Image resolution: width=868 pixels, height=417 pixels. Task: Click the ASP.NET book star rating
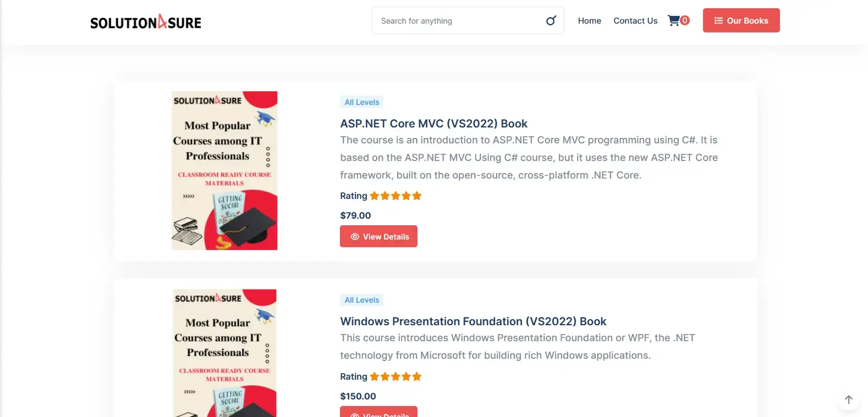(395, 196)
